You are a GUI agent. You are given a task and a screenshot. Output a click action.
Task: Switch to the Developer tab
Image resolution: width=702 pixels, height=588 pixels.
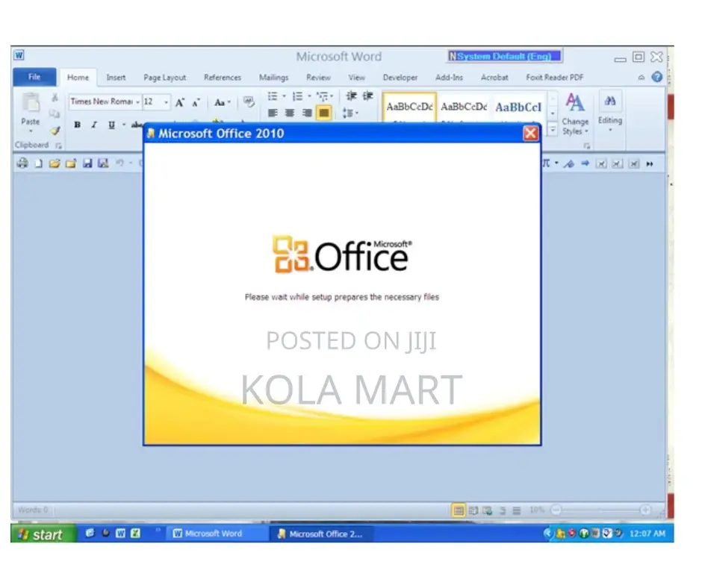click(400, 78)
